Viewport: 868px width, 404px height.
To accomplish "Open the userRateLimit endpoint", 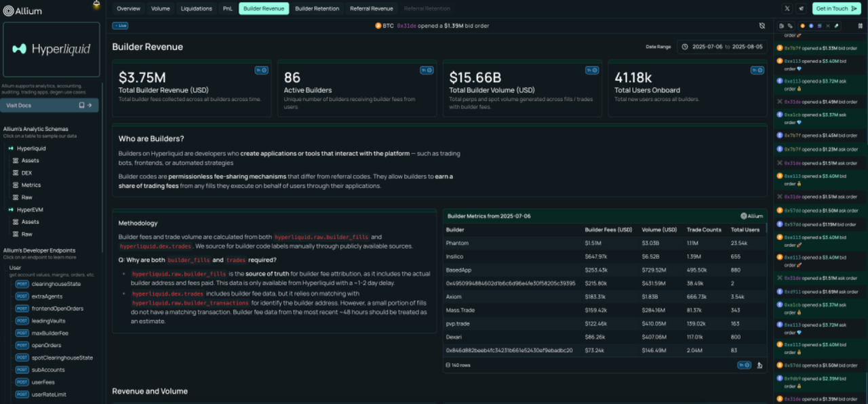I will tap(49, 394).
